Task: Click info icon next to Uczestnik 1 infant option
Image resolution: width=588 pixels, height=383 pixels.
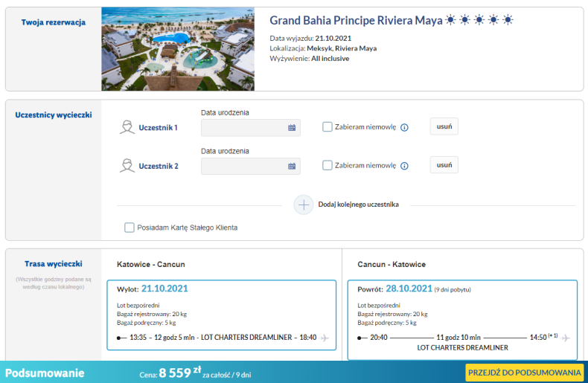Action: [404, 127]
